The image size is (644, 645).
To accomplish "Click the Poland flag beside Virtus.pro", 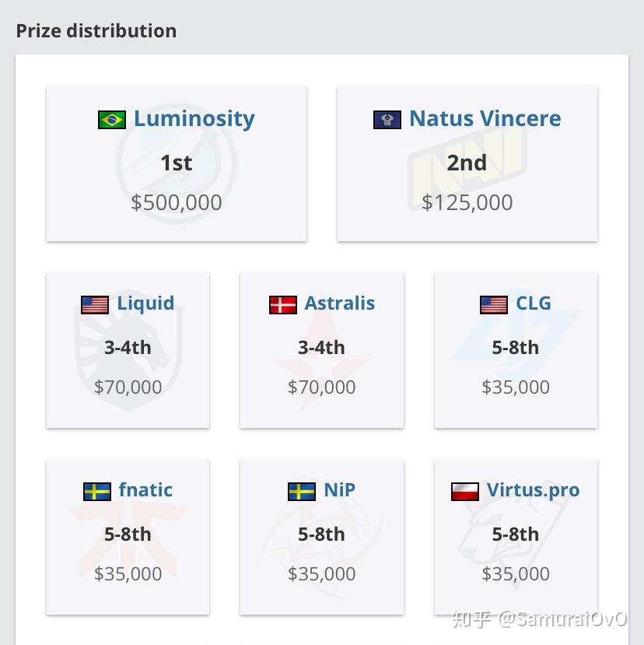I will pos(465,491).
